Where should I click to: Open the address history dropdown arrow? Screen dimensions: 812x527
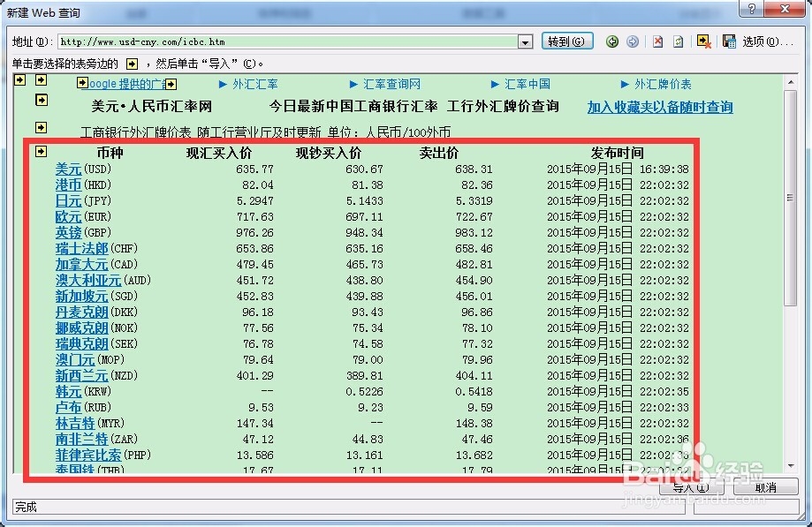[525, 41]
